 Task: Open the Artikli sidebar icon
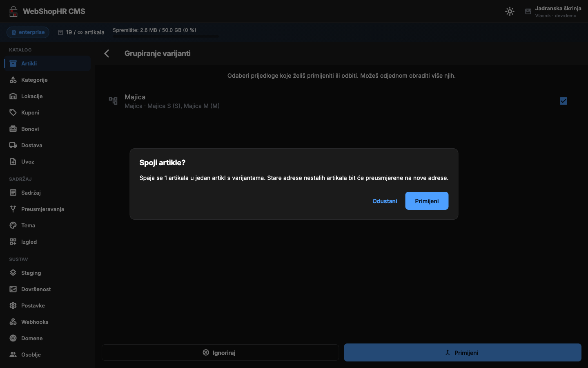13,63
